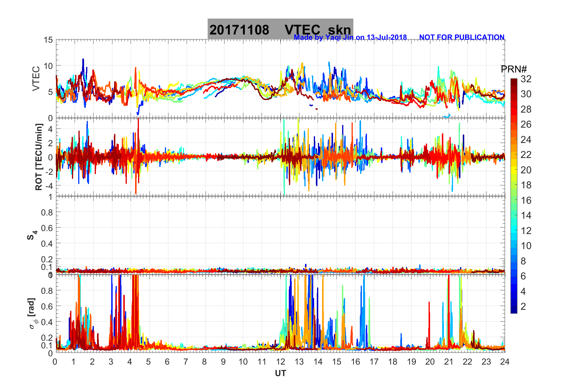Select the 6 label on the PRN colorbar
This screenshot has height=392, width=561.
click(x=523, y=276)
